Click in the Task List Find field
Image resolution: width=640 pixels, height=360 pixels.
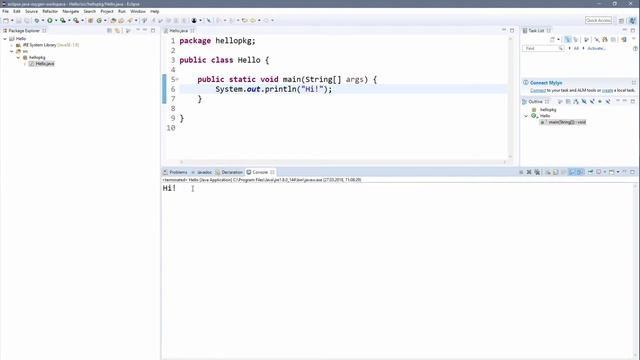[542, 48]
